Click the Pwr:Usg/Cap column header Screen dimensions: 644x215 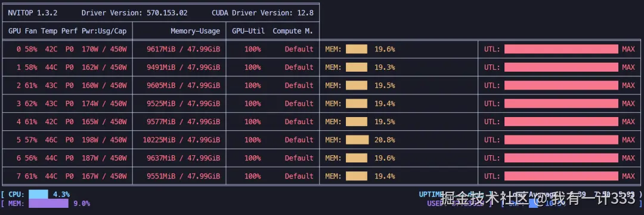(104, 31)
